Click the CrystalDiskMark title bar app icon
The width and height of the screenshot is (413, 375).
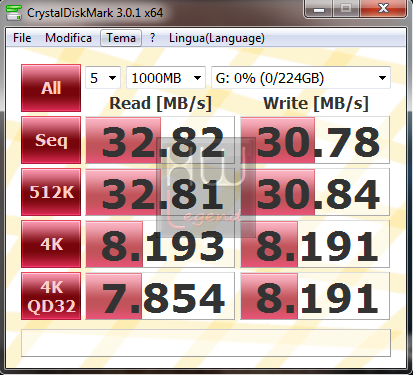click(14, 13)
